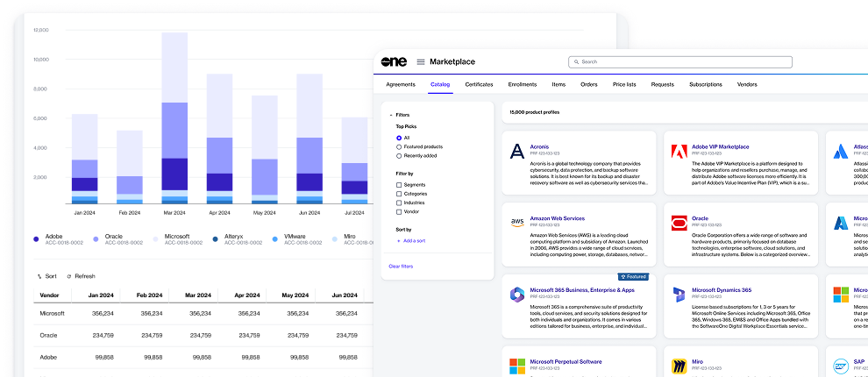Collapse the Filters panel section
The width and height of the screenshot is (868, 377).
(x=391, y=115)
